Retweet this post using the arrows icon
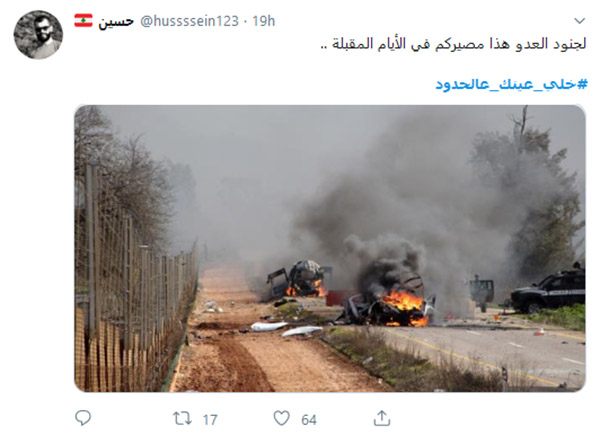 [x=182, y=419]
